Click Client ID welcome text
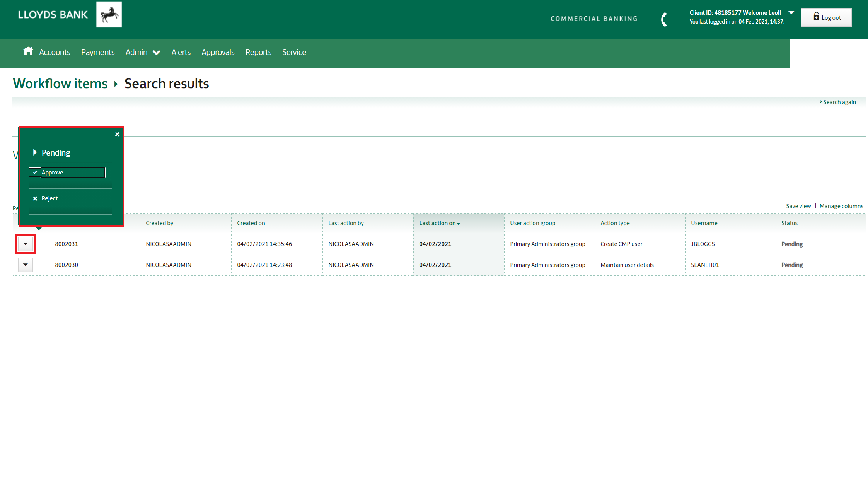868x499 pixels. click(x=735, y=13)
